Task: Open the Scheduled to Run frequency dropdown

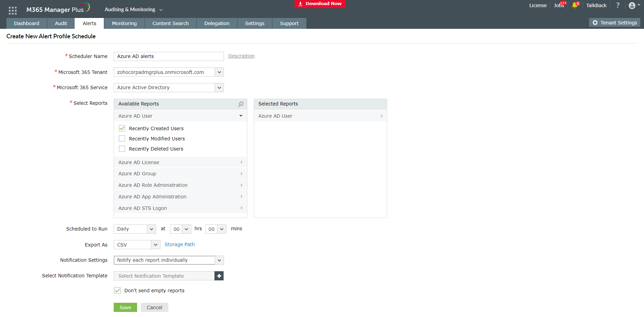Action: [135, 229]
